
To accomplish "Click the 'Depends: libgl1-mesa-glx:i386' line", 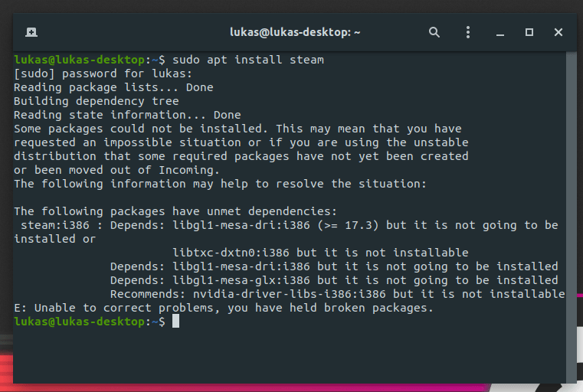I will [x=334, y=279].
